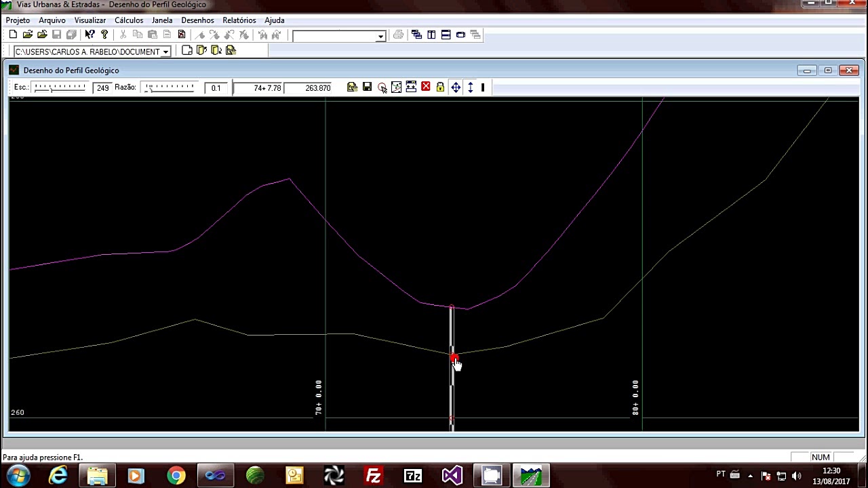The height and width of the screenshot is (488, 868).
Task: Click the station readout field 74+ 7.78
Action: pos(258,88)
